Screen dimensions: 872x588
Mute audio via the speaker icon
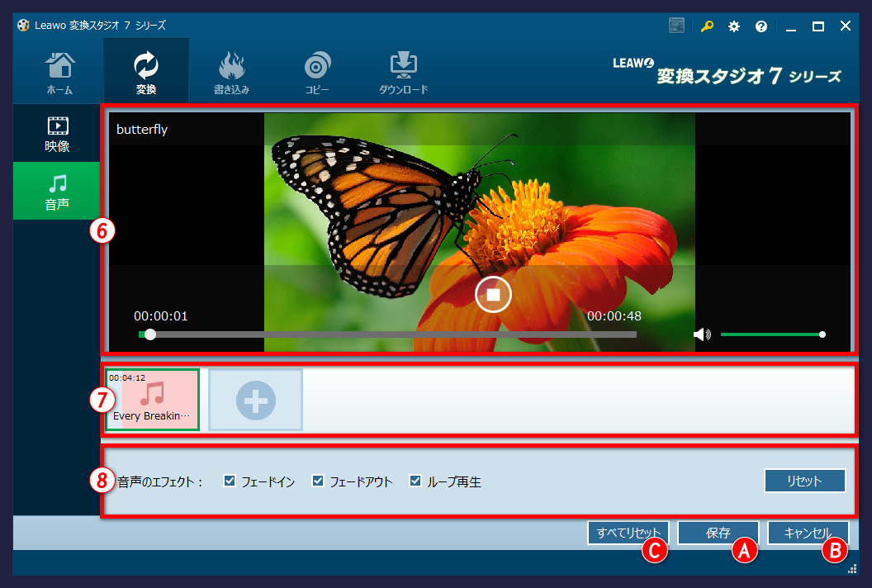click(x=701, y=334)
